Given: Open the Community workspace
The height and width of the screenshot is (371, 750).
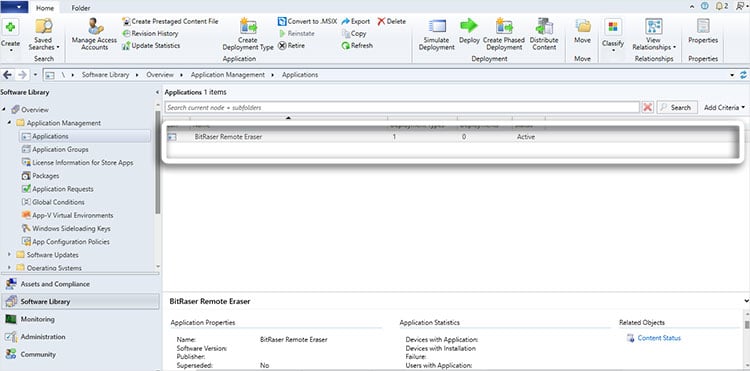Looking at the screenshot, I should [79, 355].
